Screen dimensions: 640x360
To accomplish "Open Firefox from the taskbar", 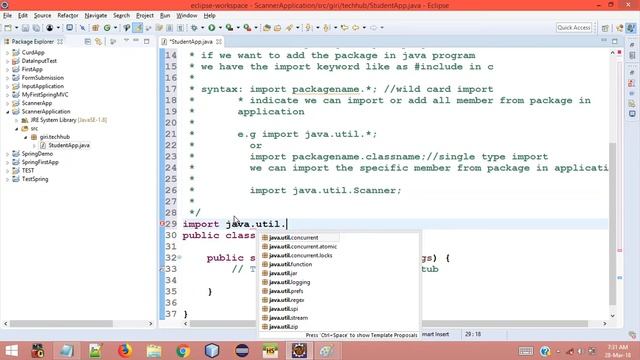I will (124, 351).
